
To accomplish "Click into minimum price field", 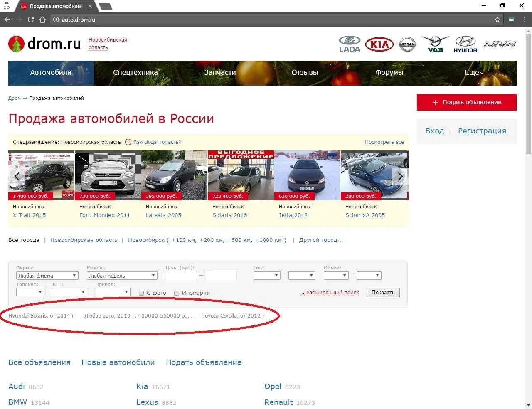I will (x=181, y=276).
